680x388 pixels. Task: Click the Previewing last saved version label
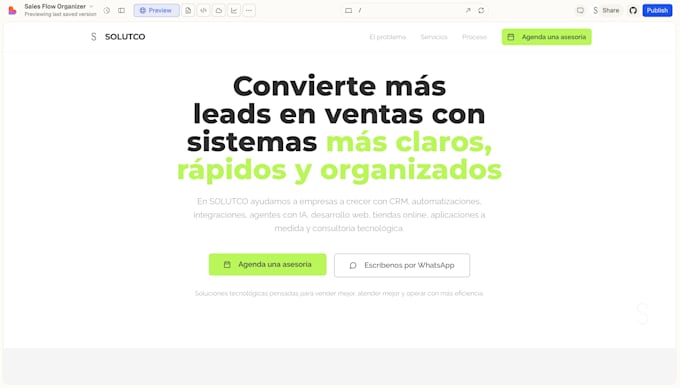point(60,14)
